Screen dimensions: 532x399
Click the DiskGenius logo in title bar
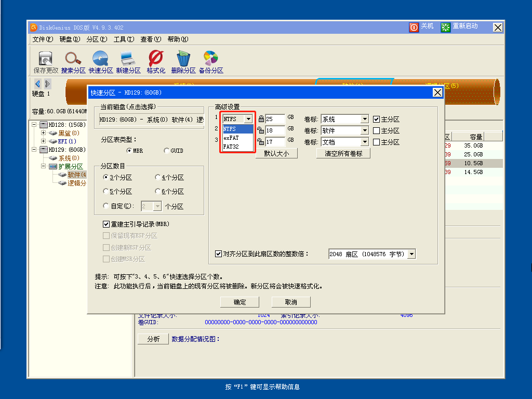(x=34, y=28)
